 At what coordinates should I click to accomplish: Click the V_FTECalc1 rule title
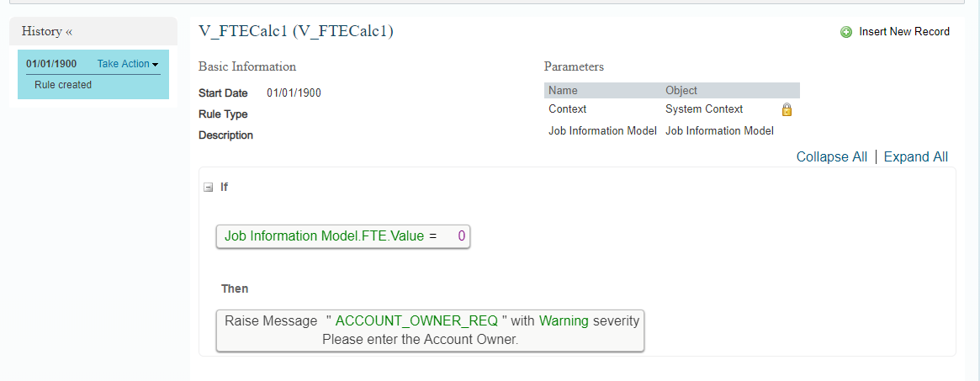point(295,31)
